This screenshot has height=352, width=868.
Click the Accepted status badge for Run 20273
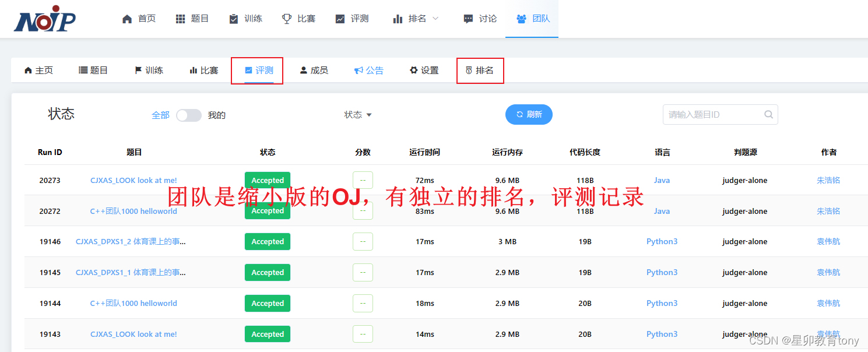[x=267, y=180]
